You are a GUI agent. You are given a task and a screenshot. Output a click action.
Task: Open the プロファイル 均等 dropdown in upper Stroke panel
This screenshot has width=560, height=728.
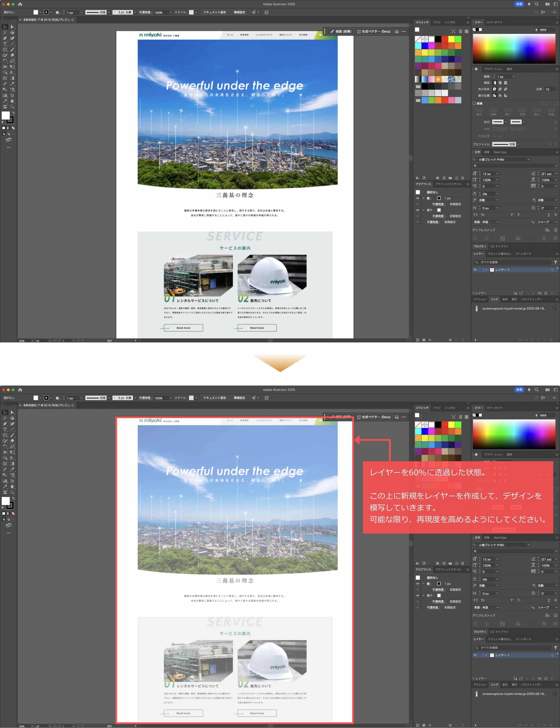click(x=518, y=144)
